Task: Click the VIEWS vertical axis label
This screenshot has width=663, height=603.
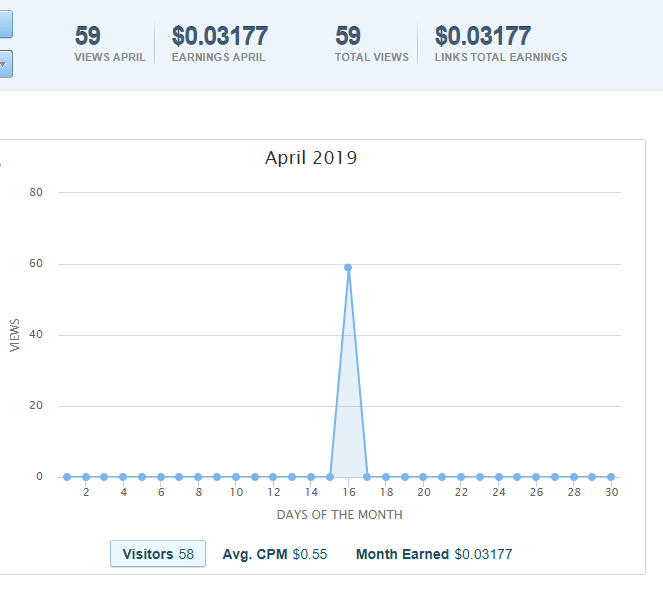Action: point(15,335)
